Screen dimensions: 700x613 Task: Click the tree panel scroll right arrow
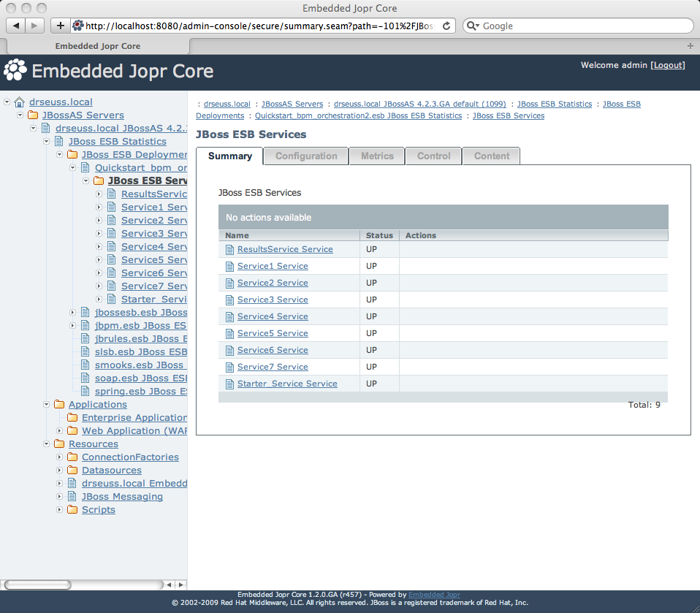[x=180, y=585]
